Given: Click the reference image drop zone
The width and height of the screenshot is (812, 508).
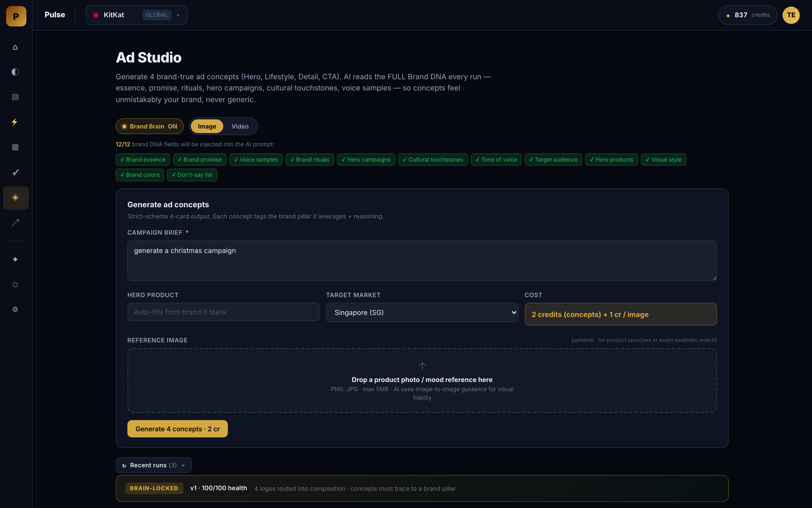Looking at the screenshot, I should click(422, 381).
